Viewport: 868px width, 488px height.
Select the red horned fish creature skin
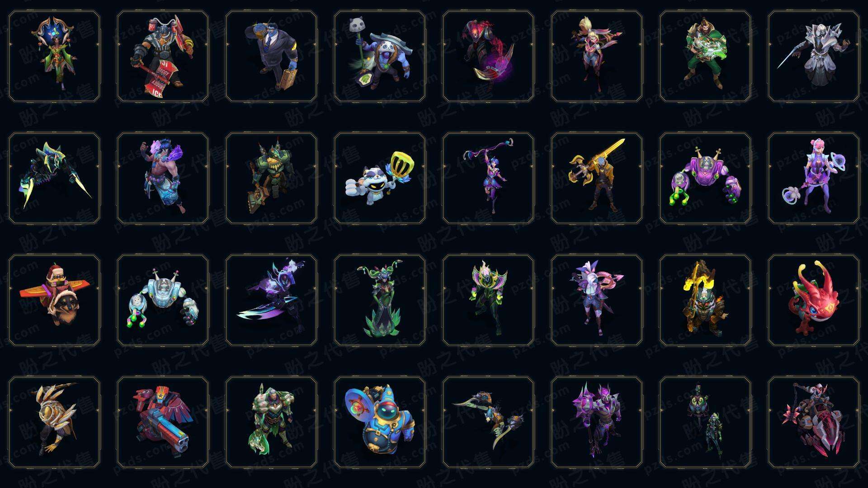click(x=814, y=300)
